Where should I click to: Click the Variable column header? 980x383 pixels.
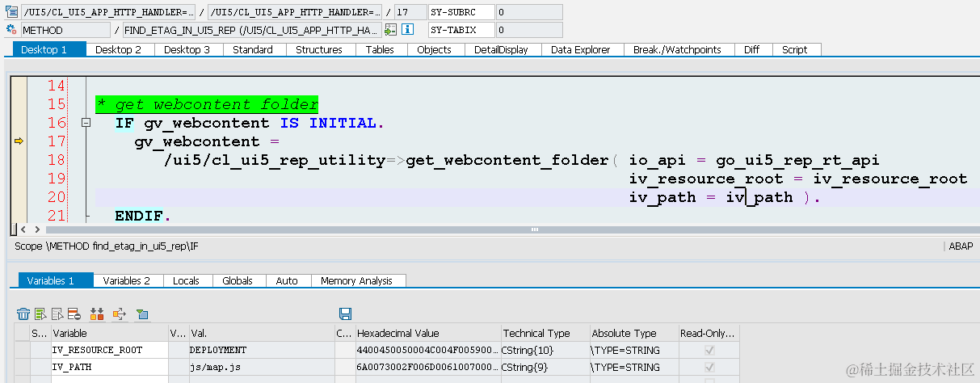click(109, 333)
